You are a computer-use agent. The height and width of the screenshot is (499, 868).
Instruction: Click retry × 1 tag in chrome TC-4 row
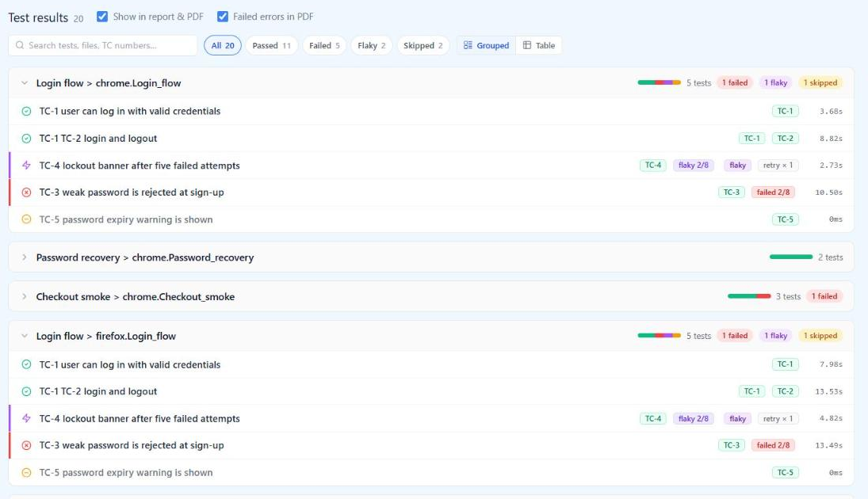pyautogui.click(x=778, y=166)
